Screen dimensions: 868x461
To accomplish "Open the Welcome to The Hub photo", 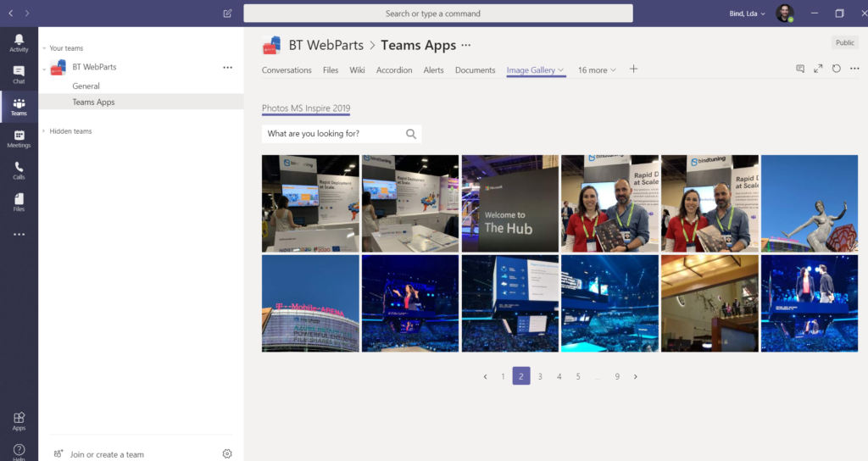I will [509, 203].
